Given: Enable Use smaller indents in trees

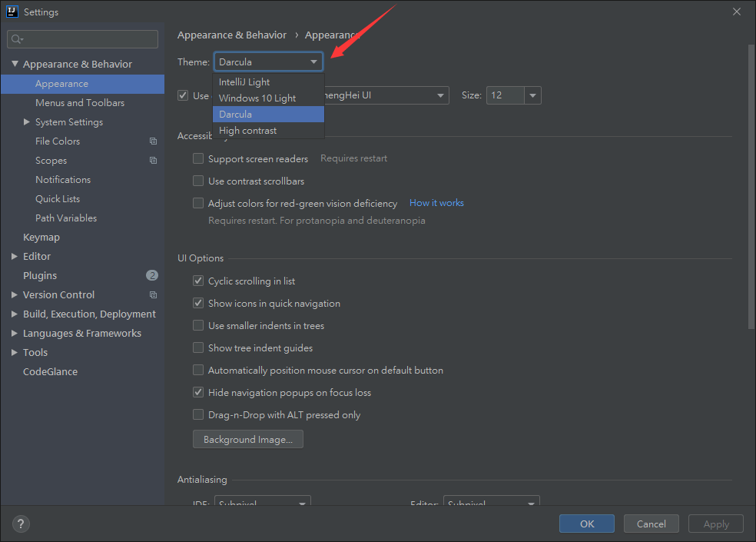Looking at the screenshot, I should coord(198,326).
